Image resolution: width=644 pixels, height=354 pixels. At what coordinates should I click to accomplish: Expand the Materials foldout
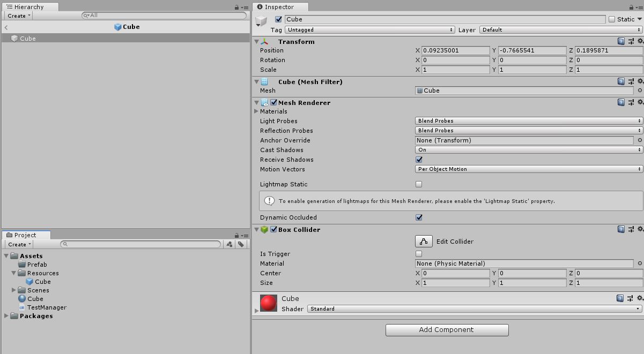[x=256, y=111]
